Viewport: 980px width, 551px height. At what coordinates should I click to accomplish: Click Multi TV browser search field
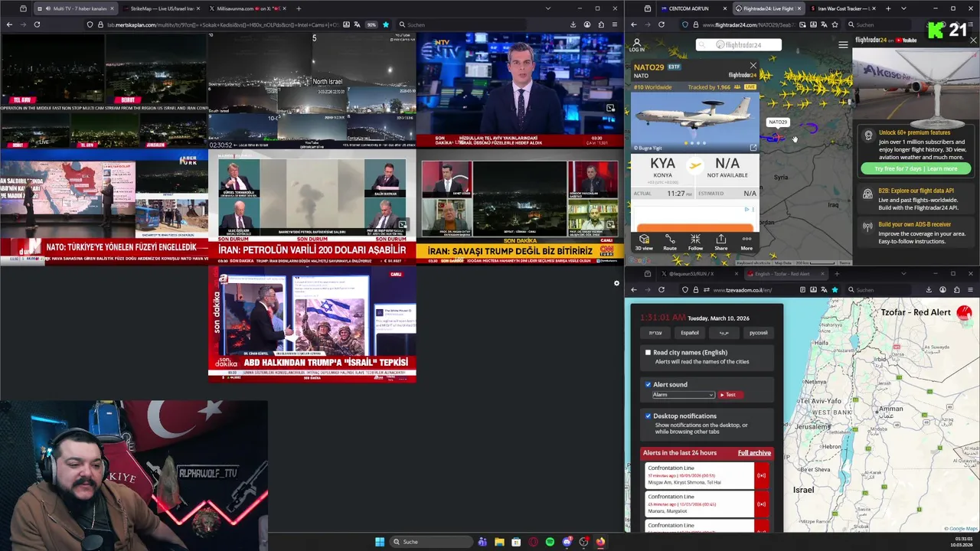pos(462,24)
